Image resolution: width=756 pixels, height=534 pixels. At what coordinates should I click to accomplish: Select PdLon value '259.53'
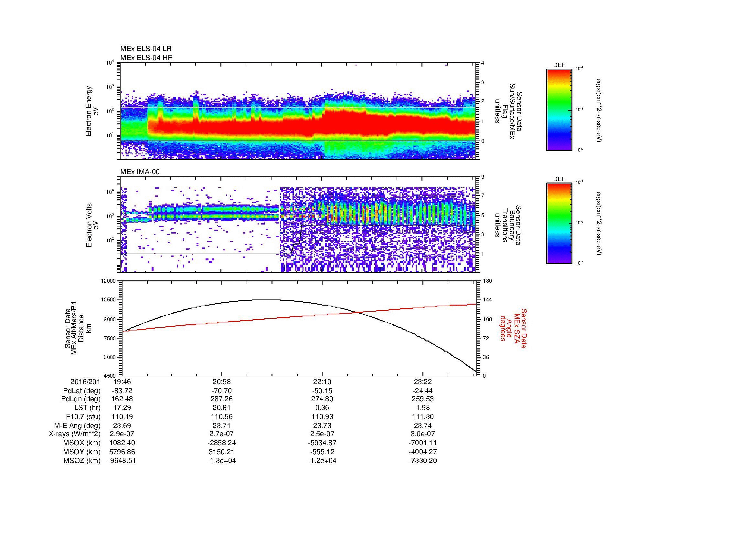tap(422, 399)
